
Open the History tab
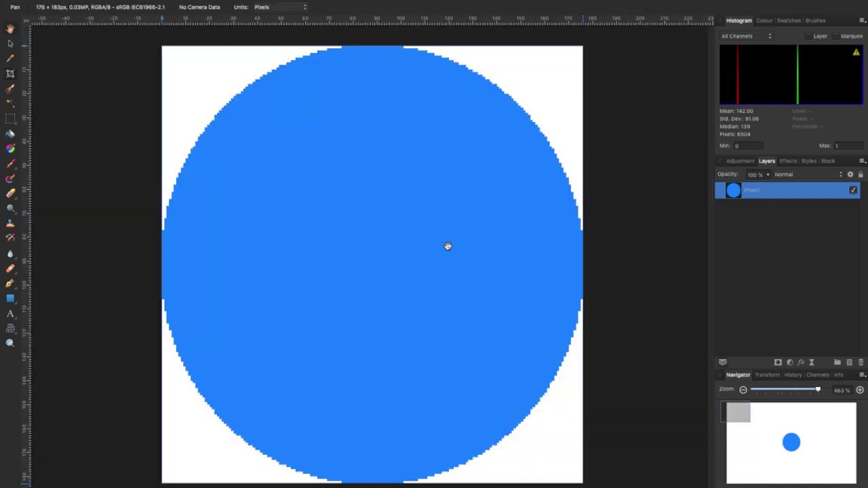coord(793,375)
